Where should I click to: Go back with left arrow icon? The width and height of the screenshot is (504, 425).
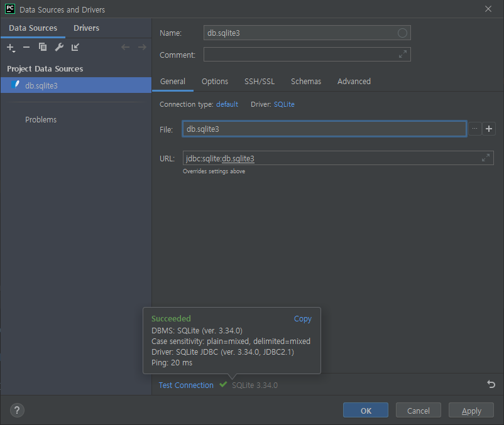[x=125, y=47]
